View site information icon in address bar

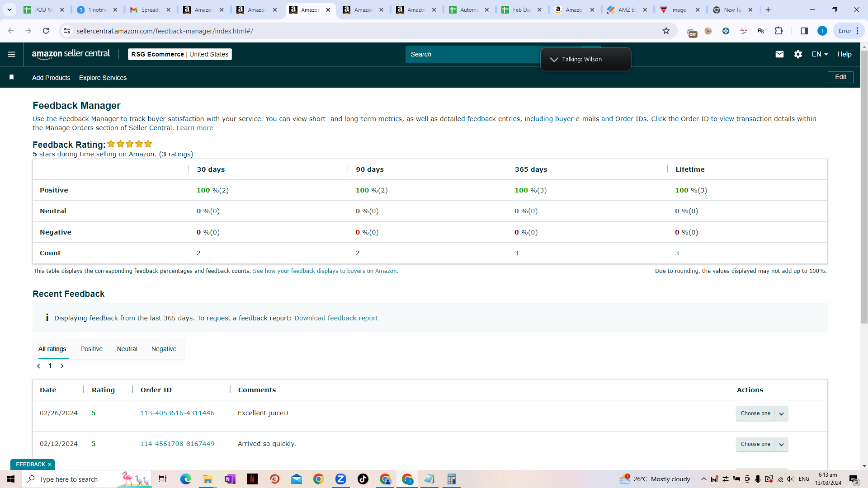67,31
